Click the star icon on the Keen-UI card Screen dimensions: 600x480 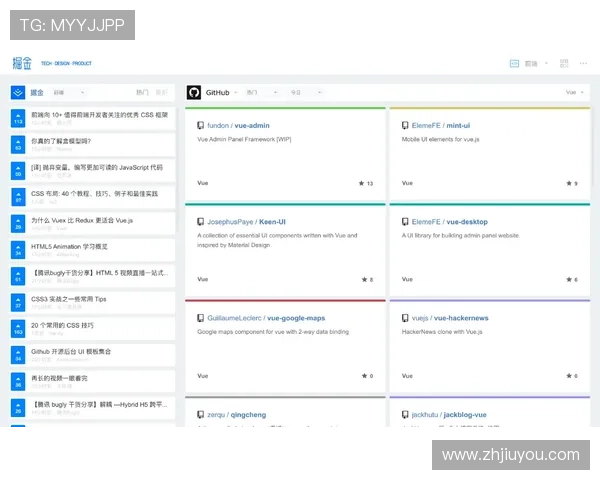click(x=364, y=279)
